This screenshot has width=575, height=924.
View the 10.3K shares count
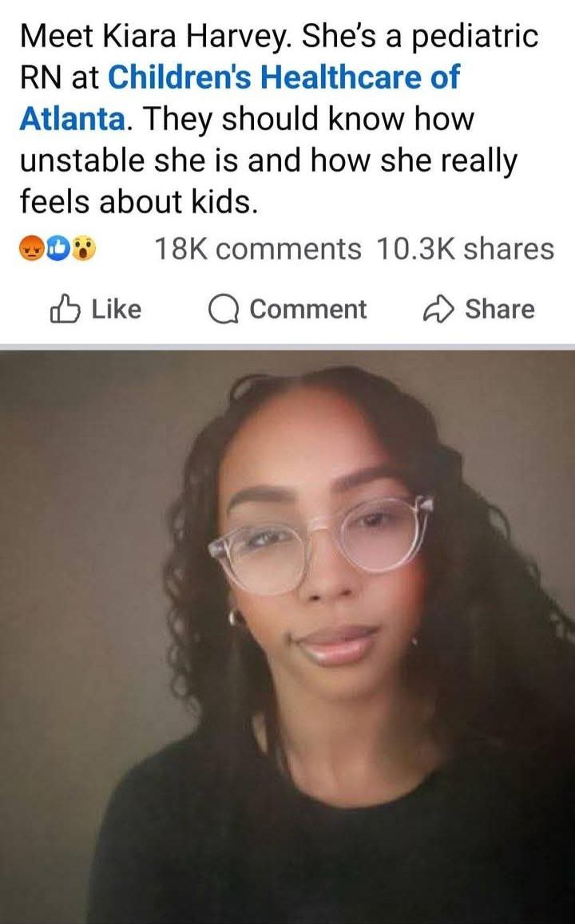[x=465, y=249]
